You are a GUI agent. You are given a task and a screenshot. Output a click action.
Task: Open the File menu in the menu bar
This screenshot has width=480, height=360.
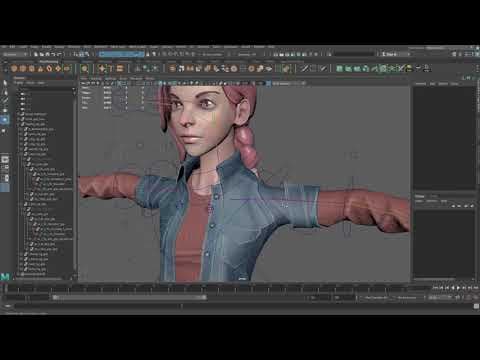4,47
